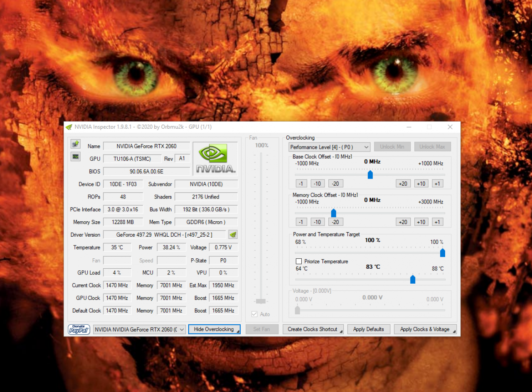The width and height of the screenshot is (532, 392).
Task: Click the Shaders value 2176 Unified
Action: [206, 197]
